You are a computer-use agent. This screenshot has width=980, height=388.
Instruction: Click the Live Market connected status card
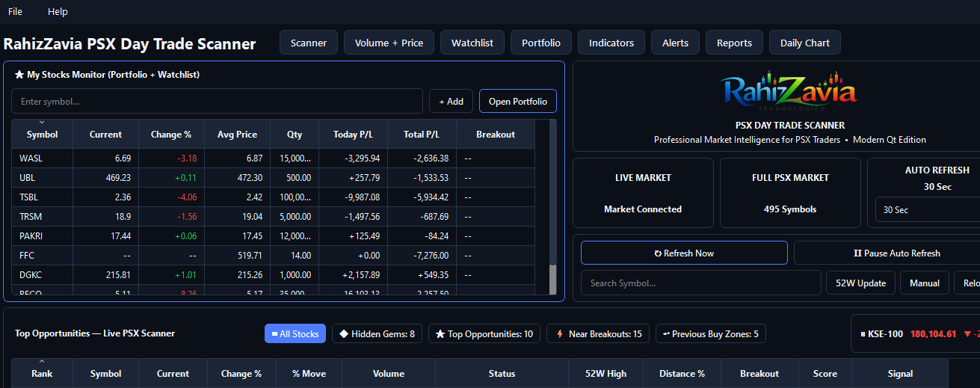coord(643,193)
